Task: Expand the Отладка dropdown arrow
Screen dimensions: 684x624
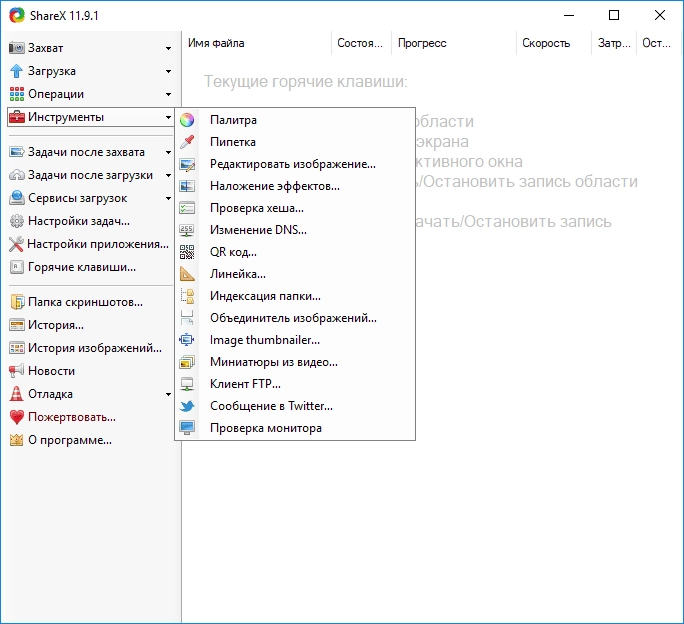Action: click(x=168, y=394)
